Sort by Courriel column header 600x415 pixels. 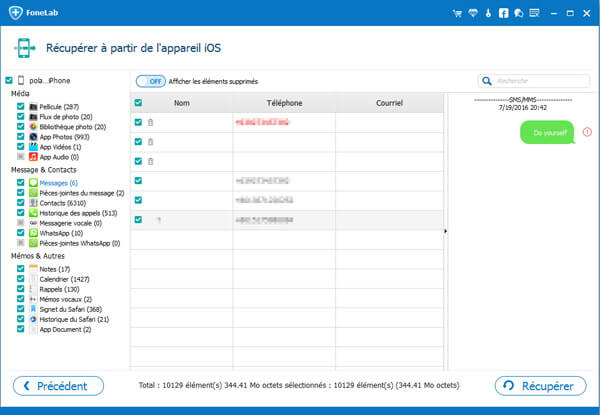coord(389,103)
